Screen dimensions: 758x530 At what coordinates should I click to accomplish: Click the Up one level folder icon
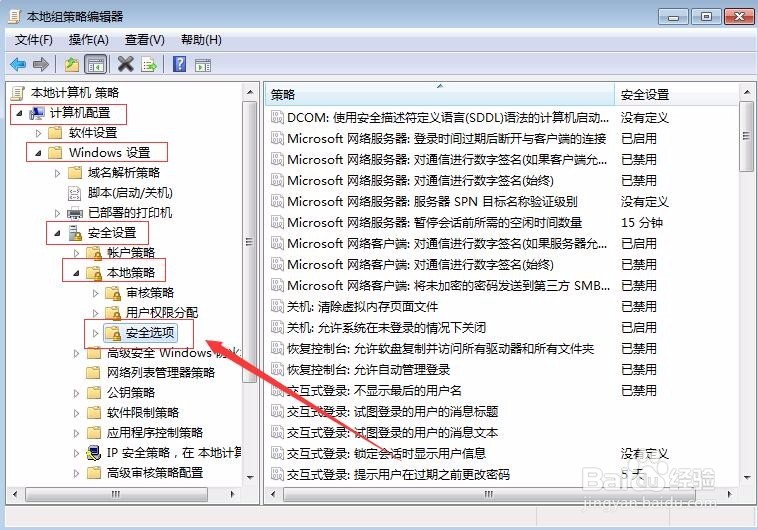(x=72, y=64)
